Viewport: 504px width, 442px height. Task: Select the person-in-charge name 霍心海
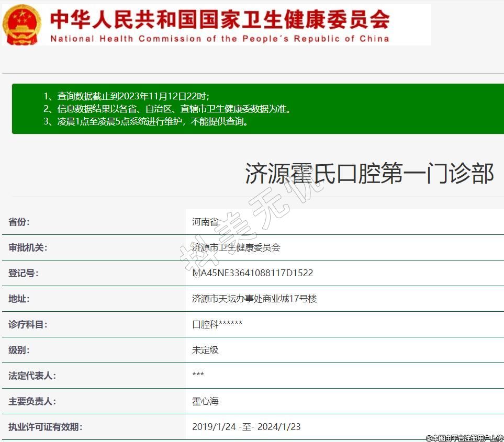pyautogui.click(x=205, y=401)
